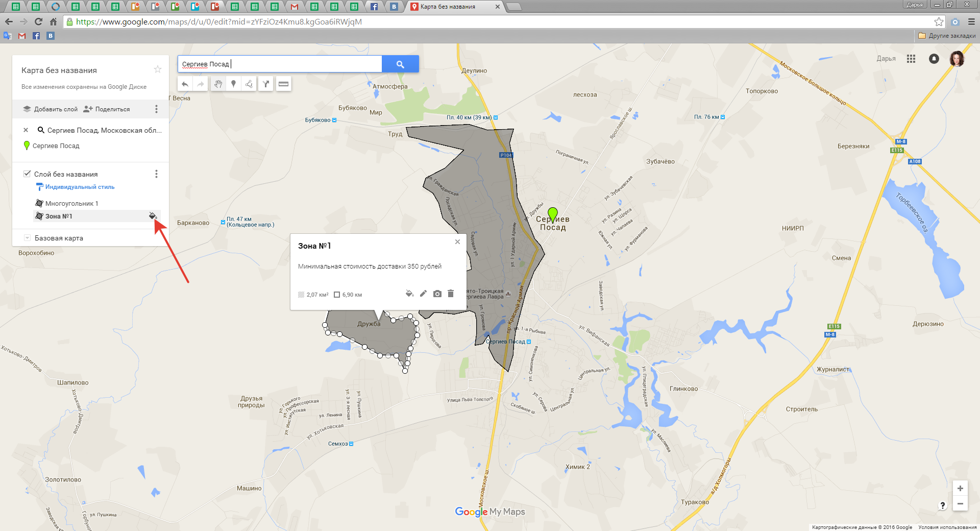
Task: Click the Дарья profile name
Action: coord(886,59)
